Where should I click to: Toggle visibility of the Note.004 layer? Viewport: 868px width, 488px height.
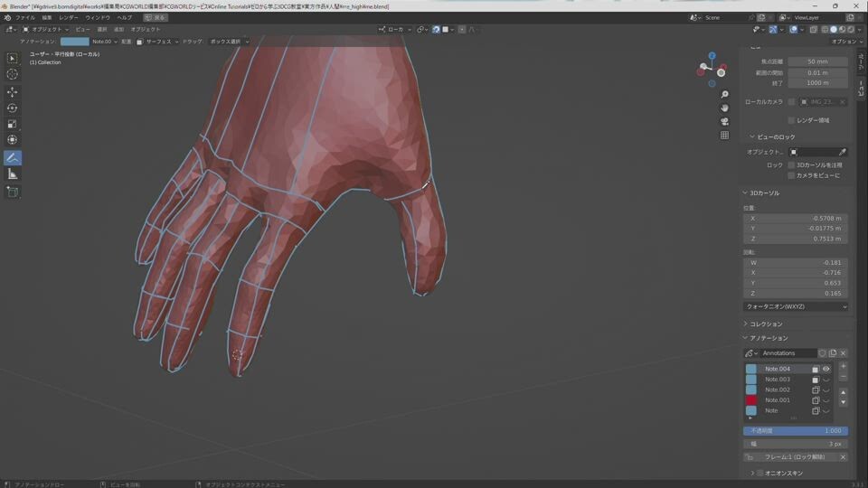pos(826,369)
